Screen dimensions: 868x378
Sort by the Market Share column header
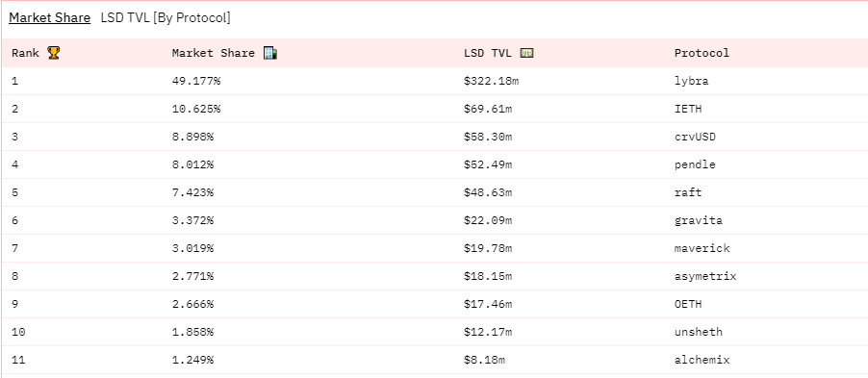tap(213, 53)
